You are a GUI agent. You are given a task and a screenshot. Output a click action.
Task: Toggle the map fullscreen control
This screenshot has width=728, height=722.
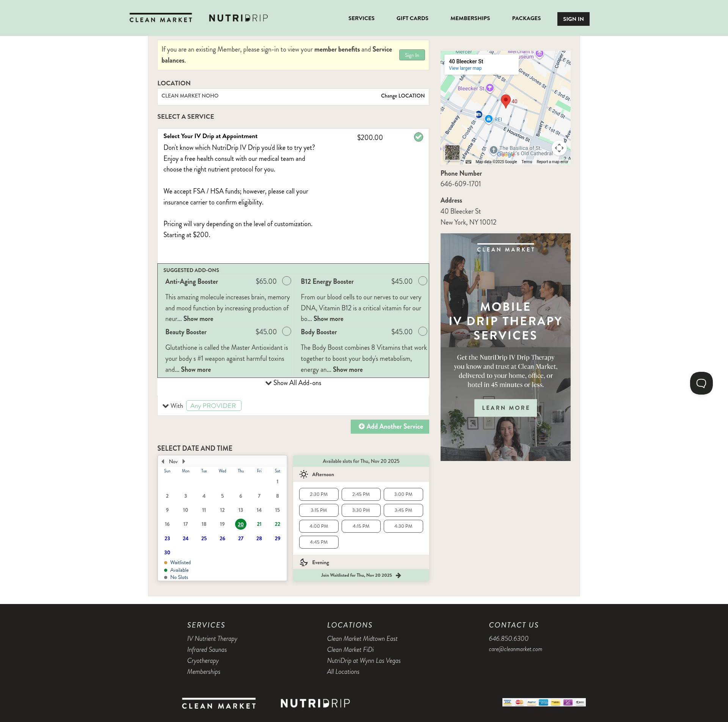[559, 148]
